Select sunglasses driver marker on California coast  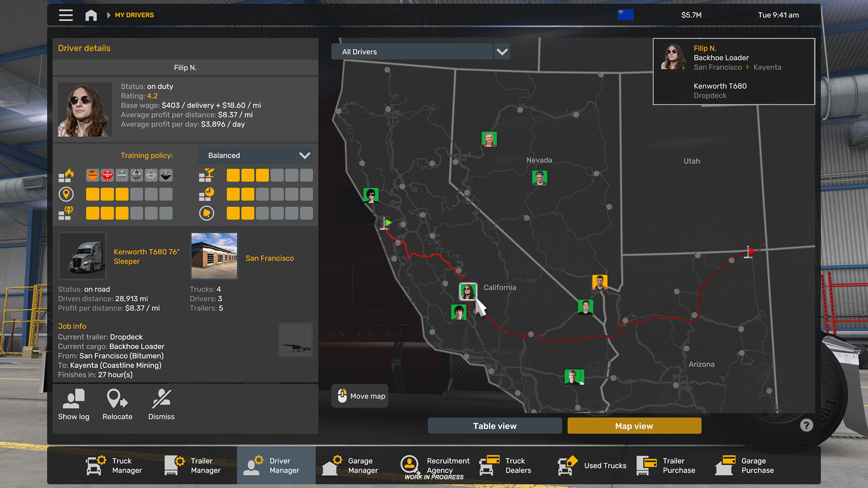(371, 195)
